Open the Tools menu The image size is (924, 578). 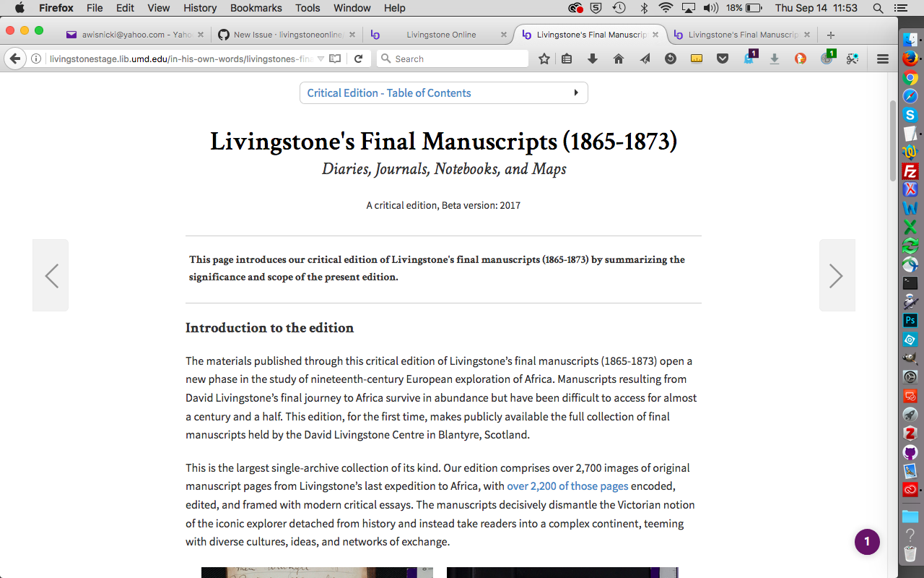pos(308,8)
